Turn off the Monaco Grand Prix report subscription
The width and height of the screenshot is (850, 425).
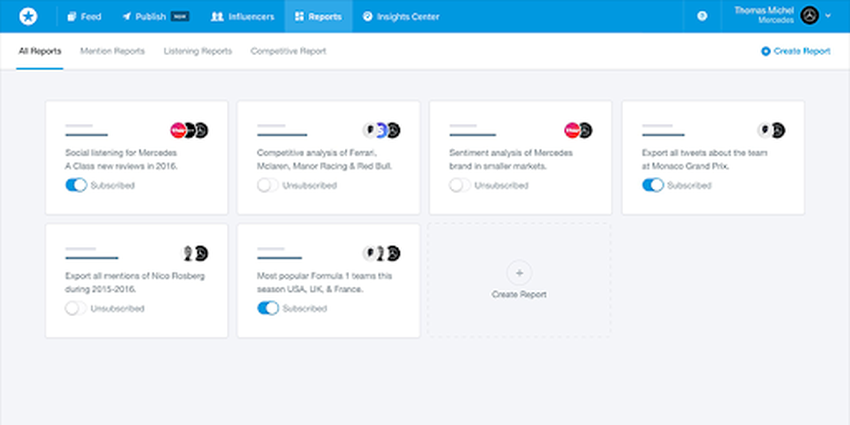click(x=652, y=185)
